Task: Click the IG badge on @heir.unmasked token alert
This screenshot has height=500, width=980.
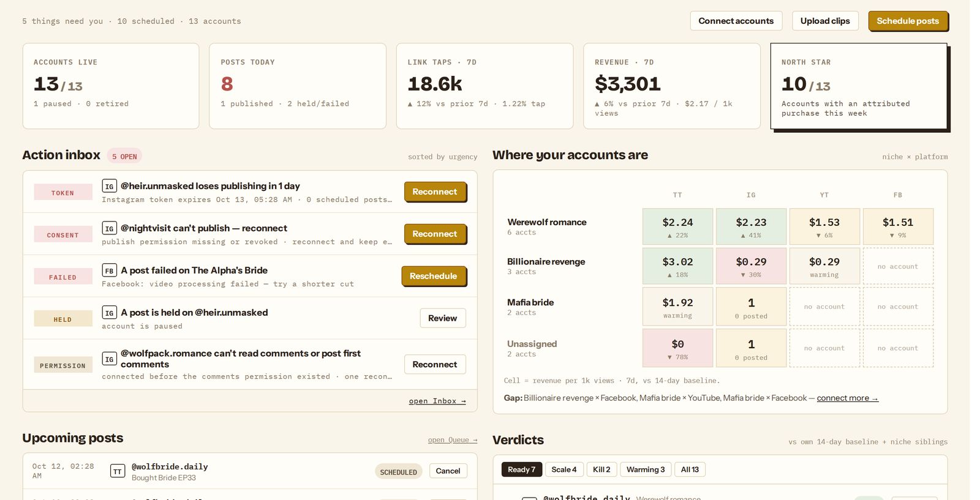Action: (109, 187)
